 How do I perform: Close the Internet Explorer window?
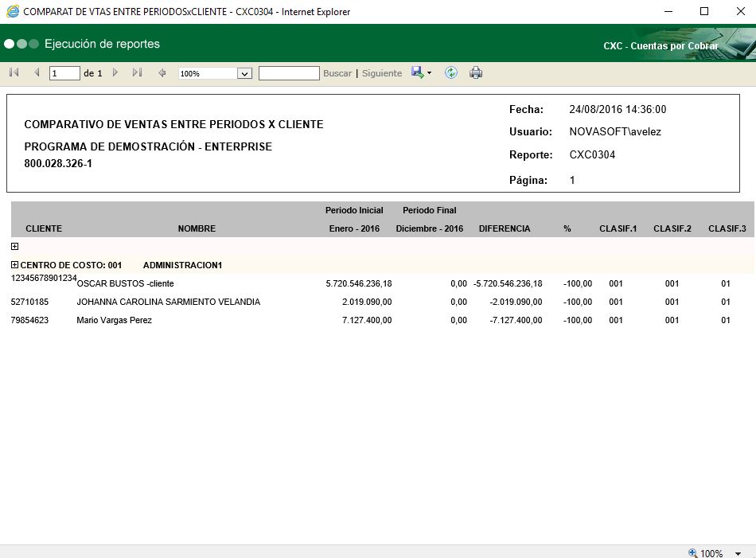pyautogui.click(x=741, y=12)
